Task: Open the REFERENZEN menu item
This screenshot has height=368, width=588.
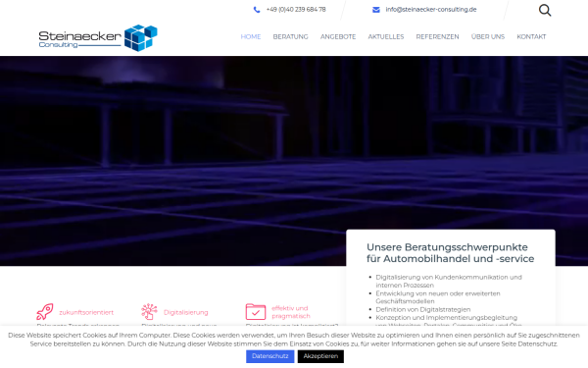Action: click(x=437, y=37)
